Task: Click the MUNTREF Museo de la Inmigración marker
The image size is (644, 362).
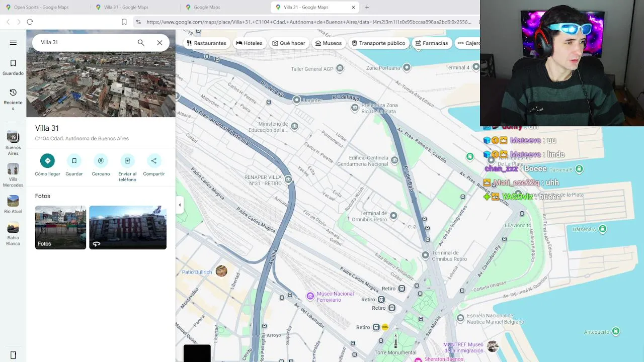Action: pos(493,346)
